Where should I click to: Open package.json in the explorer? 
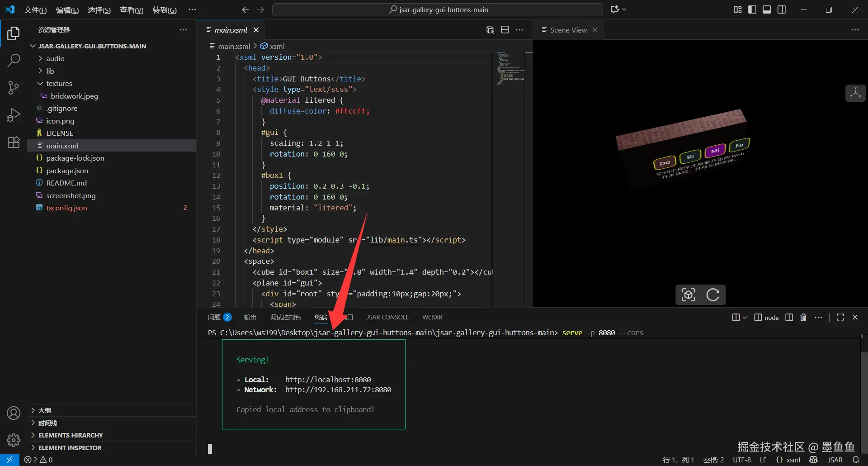(x=67, y=171)
